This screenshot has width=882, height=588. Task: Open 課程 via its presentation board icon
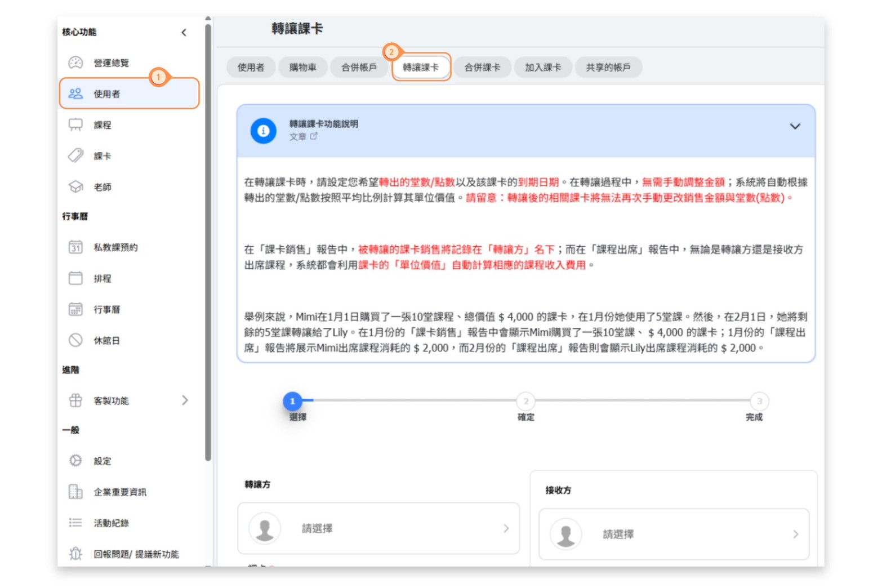[x=75, y=124]
